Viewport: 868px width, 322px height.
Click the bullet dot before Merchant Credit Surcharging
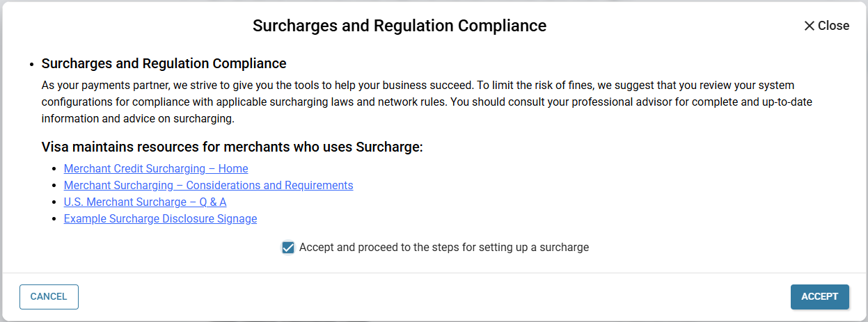tap(55, 169)
